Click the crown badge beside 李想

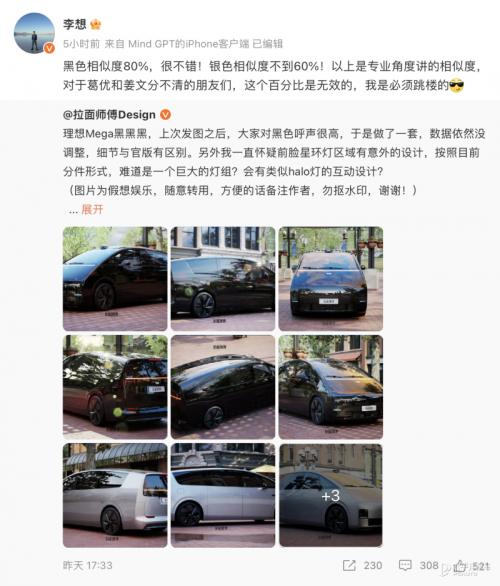pos(95,25)
